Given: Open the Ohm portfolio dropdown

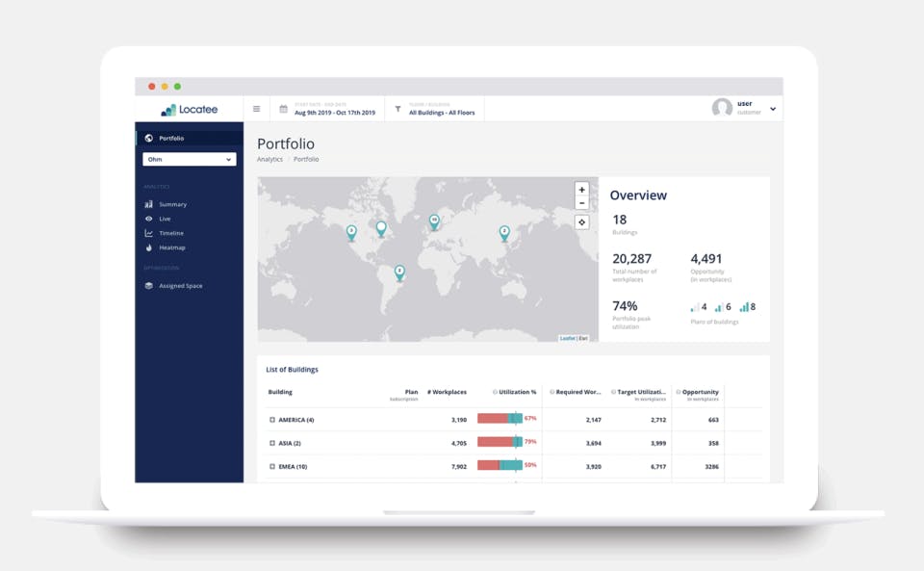Looking at the screenshot, I should 190,159.
